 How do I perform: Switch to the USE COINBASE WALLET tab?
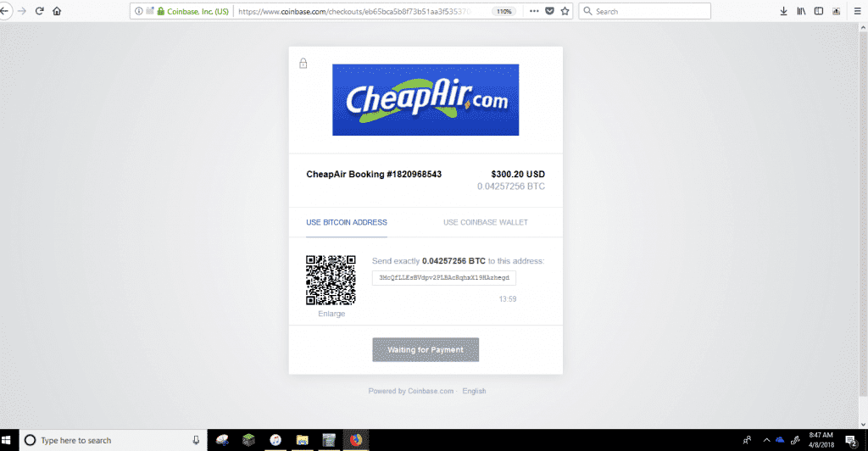(486, 222)
